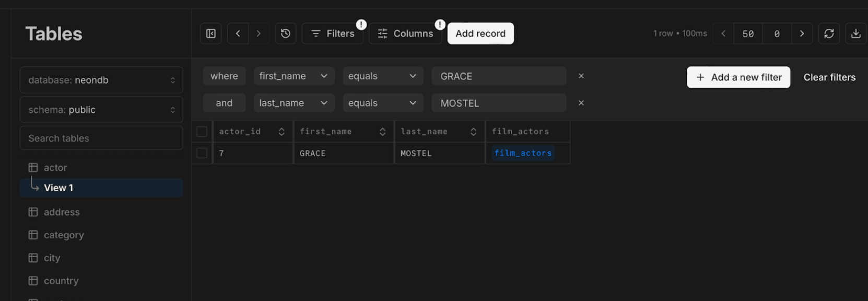Screen dimensions: 868x301
Task: Collapse the sidebar panel icon
Action: 211,33
